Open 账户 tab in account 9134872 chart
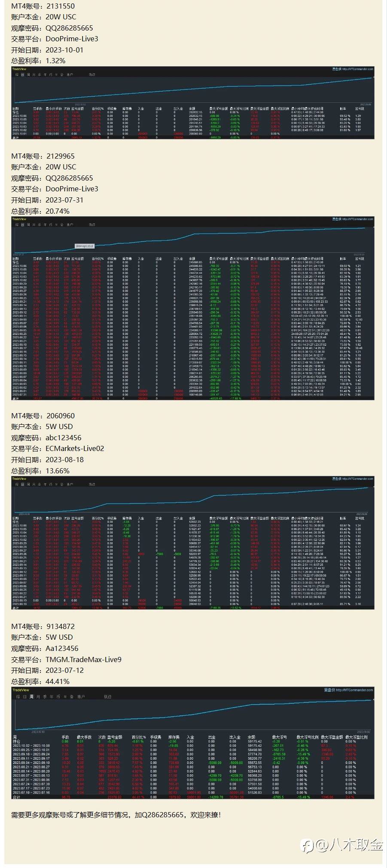Viewport: 387px width, 868px height. [x=81, y=696]
